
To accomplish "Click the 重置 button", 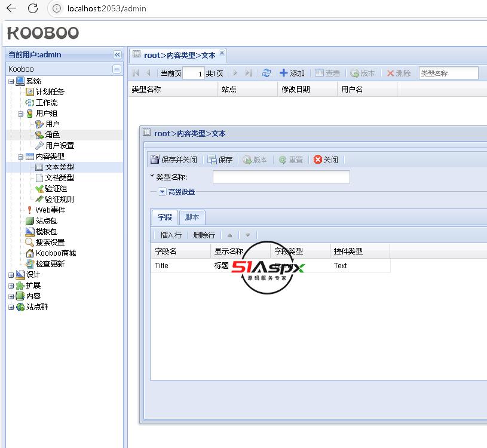I will 290,159.
